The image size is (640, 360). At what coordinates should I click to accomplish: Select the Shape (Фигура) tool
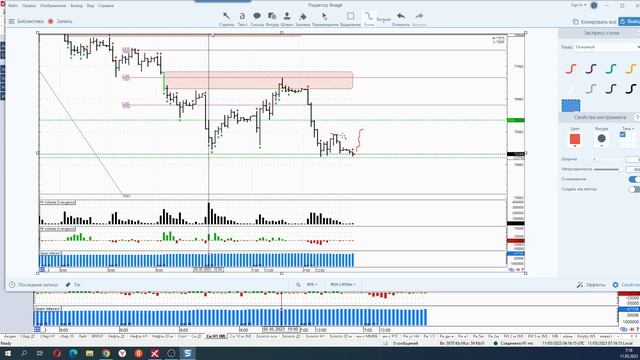pos(272,19)
